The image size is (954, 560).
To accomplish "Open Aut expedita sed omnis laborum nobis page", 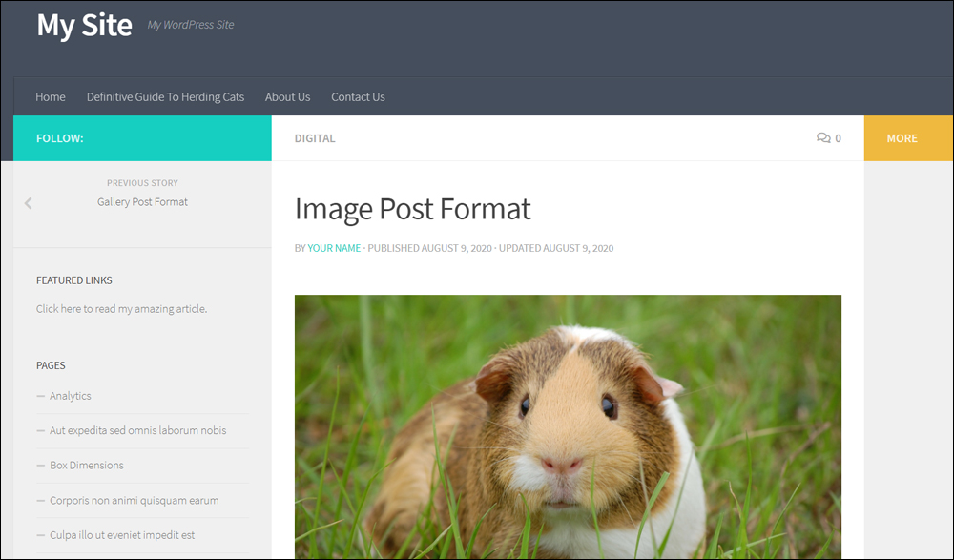I will 138,430.
